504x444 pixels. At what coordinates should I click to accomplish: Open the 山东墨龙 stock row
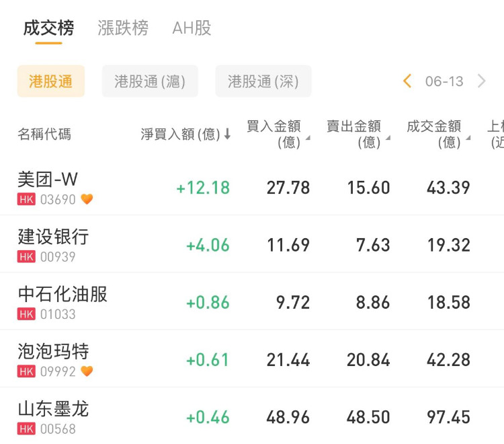252,416
